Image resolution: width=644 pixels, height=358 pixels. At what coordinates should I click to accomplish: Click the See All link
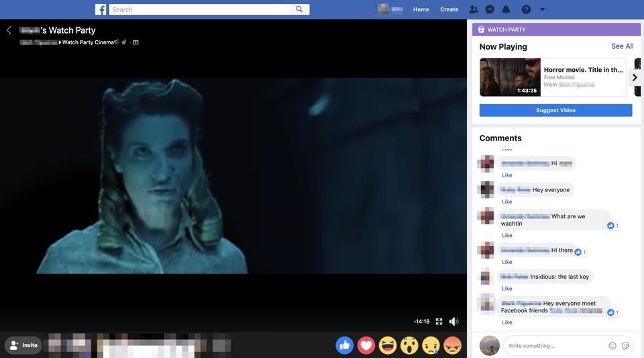(x=622, y=46)
